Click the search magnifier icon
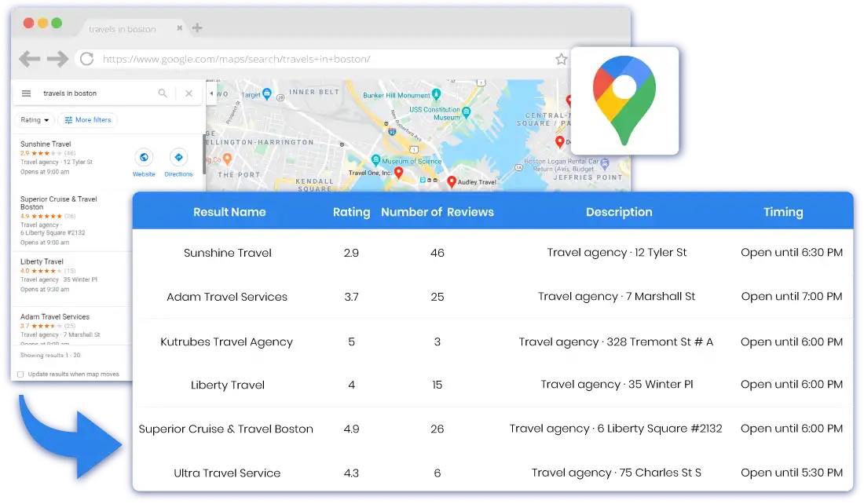The width and height of the screenshot is (864, 504). coord(163,93)
